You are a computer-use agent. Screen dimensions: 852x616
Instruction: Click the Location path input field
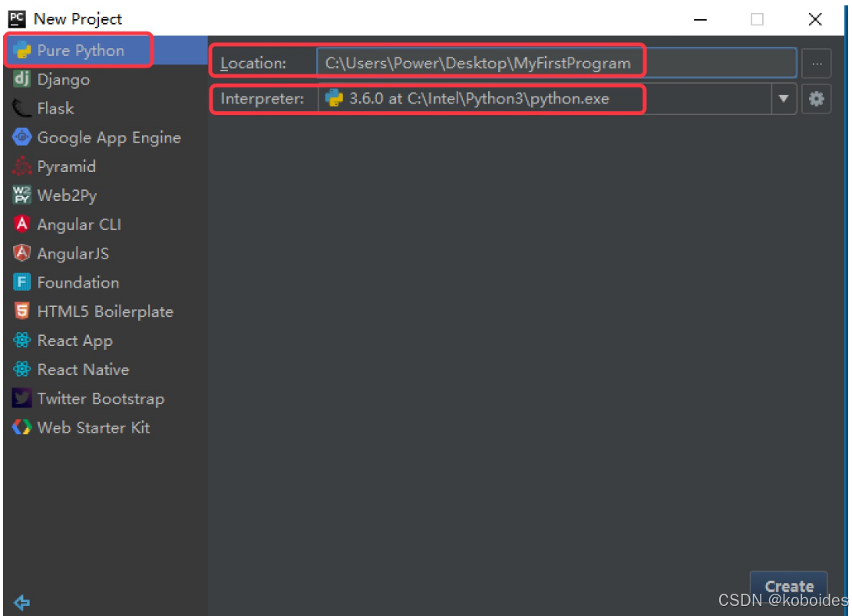click(x=556, y=64)
